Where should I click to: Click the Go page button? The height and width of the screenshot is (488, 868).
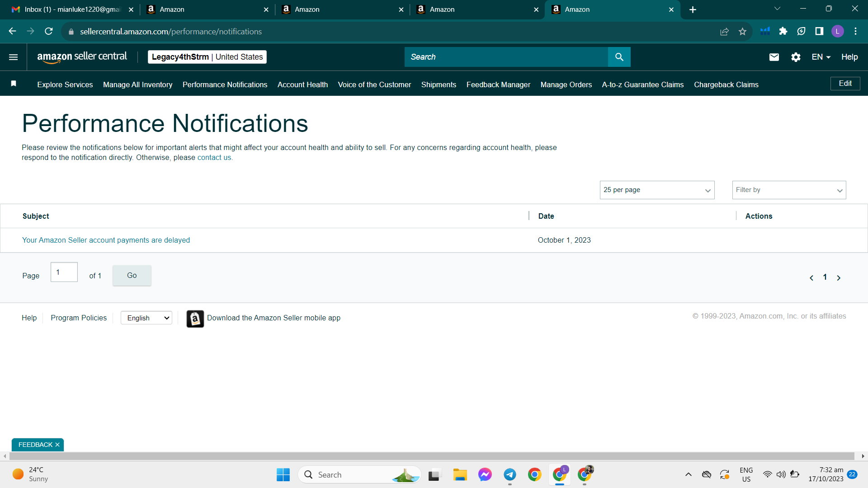click(132, 275)
